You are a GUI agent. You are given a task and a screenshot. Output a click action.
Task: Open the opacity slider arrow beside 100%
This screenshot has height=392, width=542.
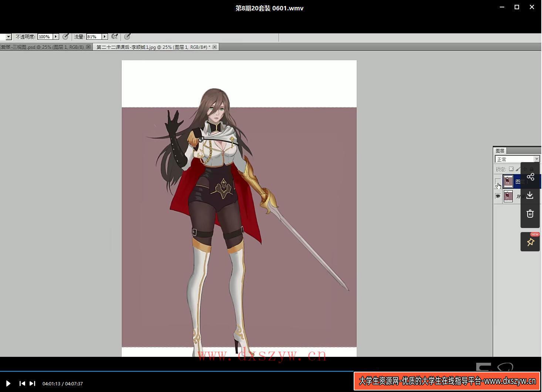click(x=56, y=37)
